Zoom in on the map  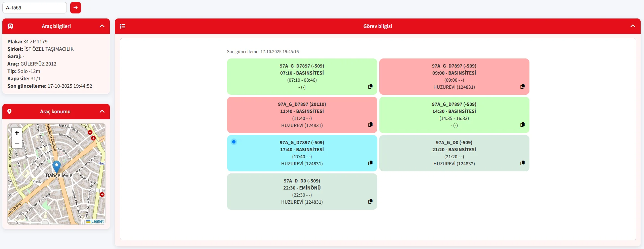(17, 133)
